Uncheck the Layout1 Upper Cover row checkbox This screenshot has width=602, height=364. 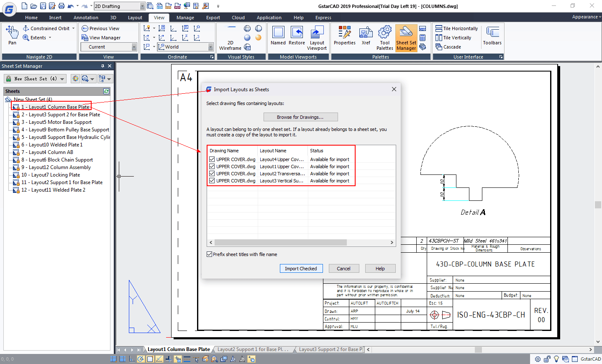tap(212, 167)
